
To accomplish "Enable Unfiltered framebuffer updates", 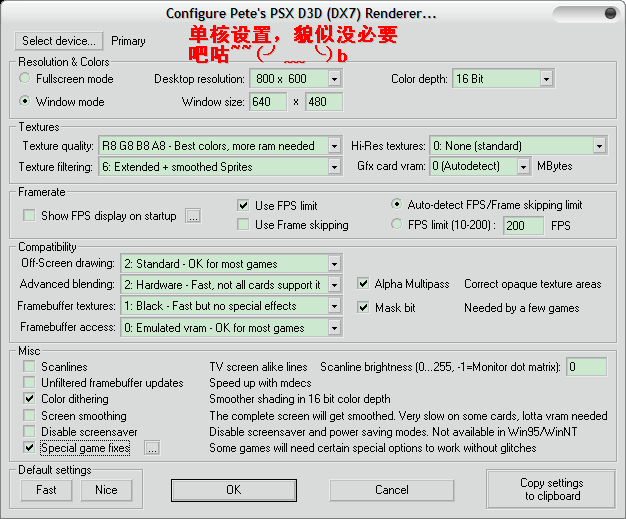I will (x=29, y=382).
